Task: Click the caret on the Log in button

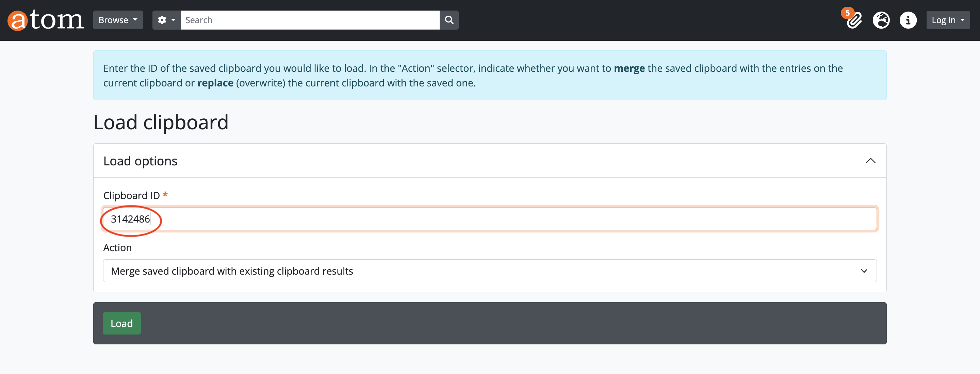Action: (x=963, y=20)
